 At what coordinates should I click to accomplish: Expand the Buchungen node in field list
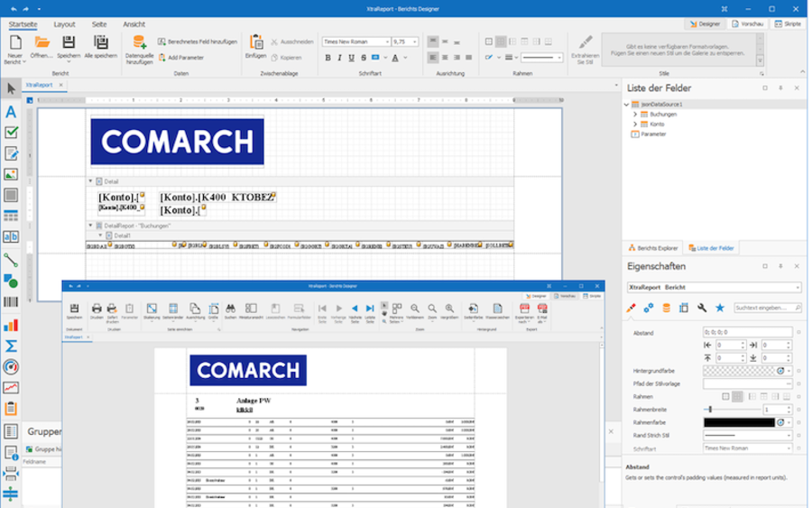pyautogui.click(x=635, y=115)
